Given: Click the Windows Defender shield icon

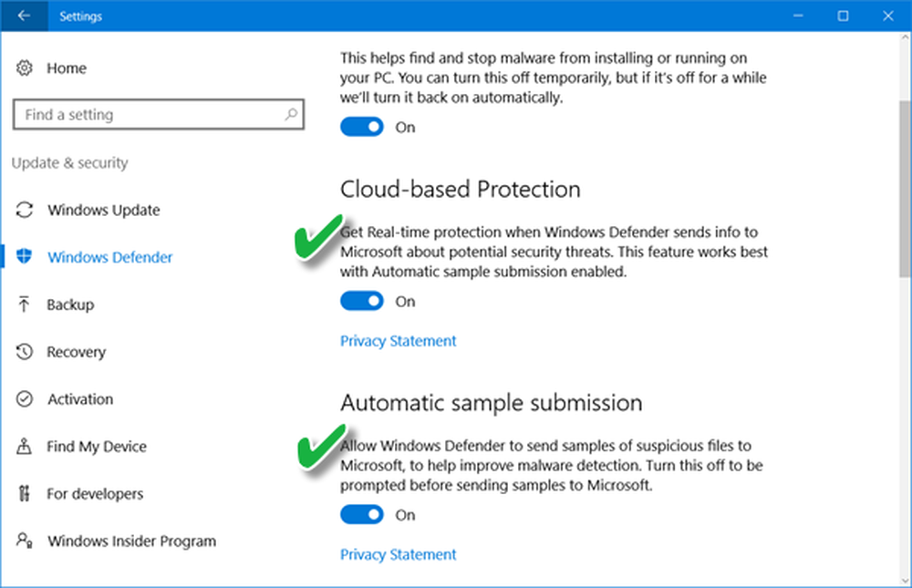Looking at the screenshot, I should coord(25,256).
